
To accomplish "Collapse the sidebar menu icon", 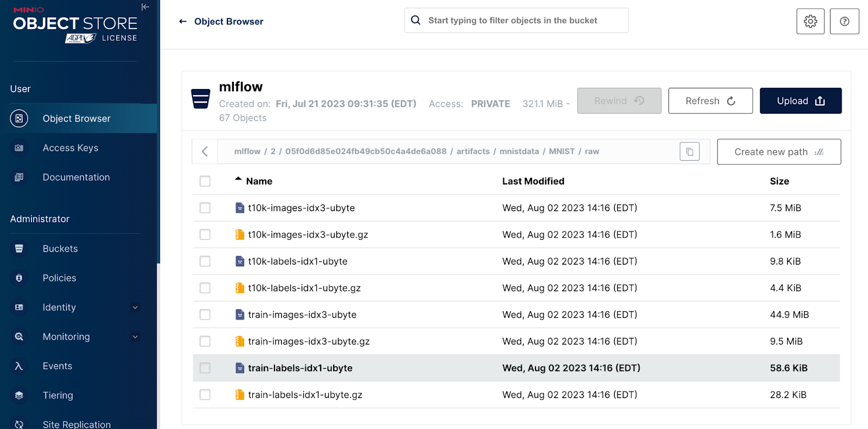I will pos(145,7).
